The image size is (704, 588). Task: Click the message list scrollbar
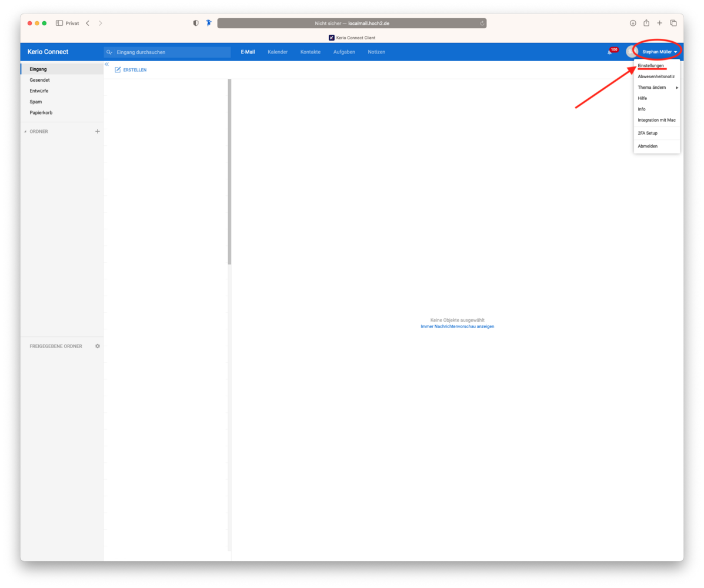tap(229, 172)
